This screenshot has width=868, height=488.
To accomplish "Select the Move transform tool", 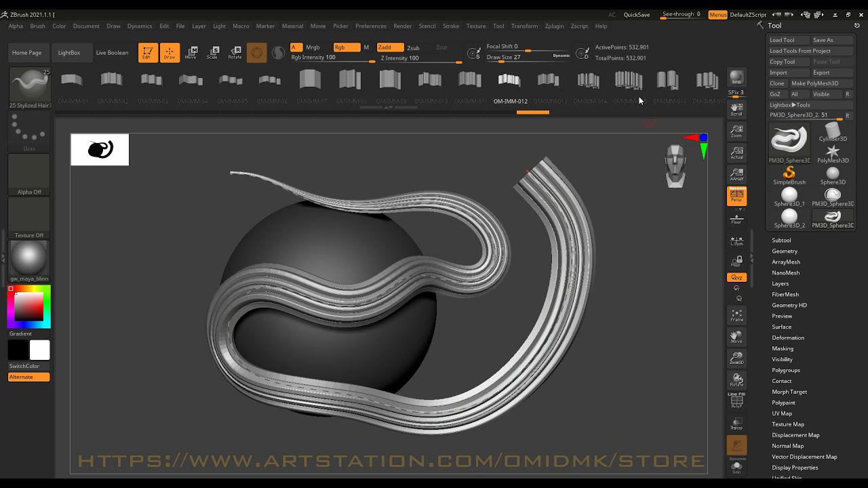I will click(x=191, y=53).
